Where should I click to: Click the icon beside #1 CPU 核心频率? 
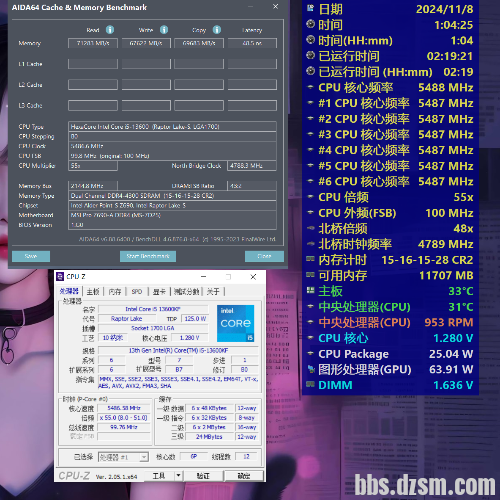click(310, 103)
